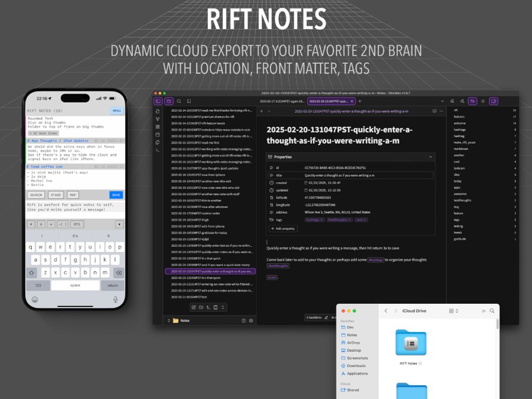Viewport: 532px width, 399px height.
Task: Tap the SAVE button on the phone
Action: [x=116, y=195]
